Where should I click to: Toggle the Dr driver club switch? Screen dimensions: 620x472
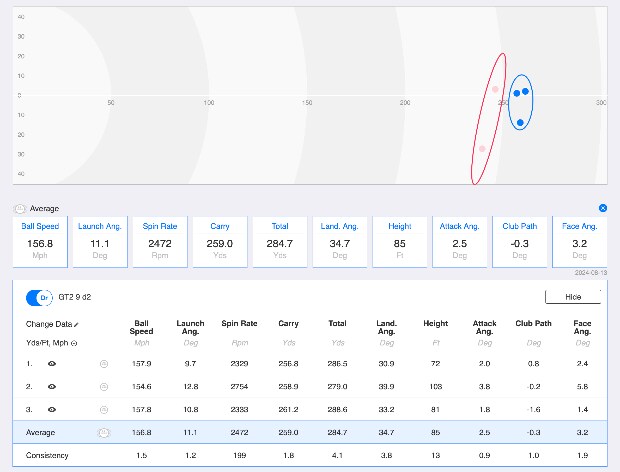(39, 297)
